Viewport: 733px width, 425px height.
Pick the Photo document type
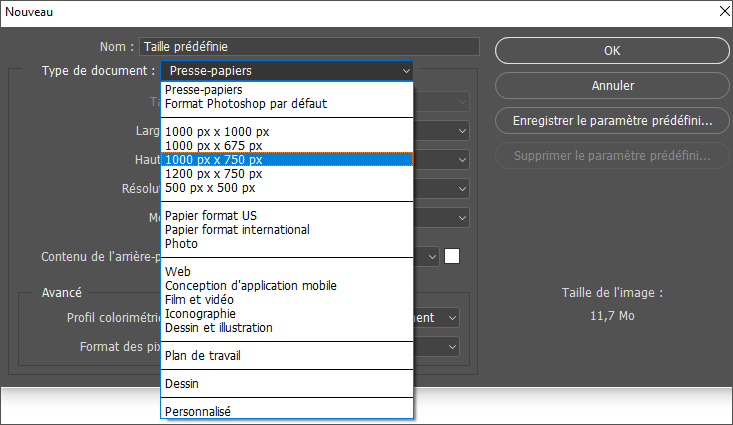pyautogui.click(x=181, y=243)
